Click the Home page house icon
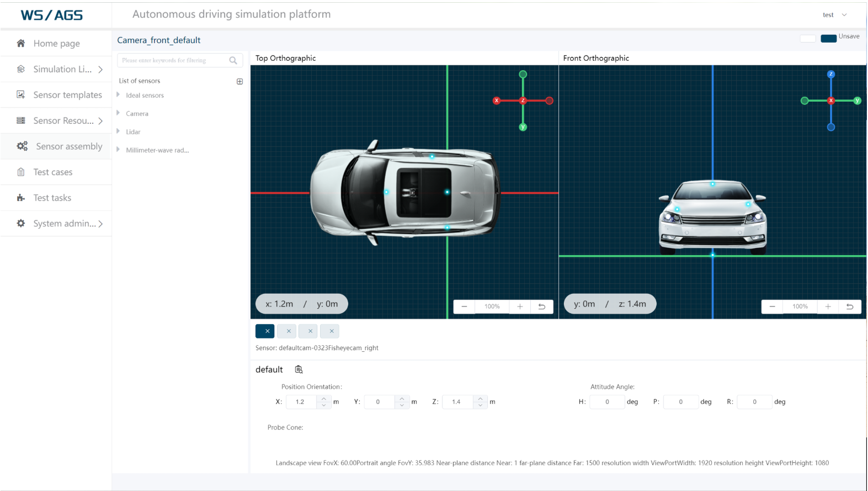 point(21,43)
